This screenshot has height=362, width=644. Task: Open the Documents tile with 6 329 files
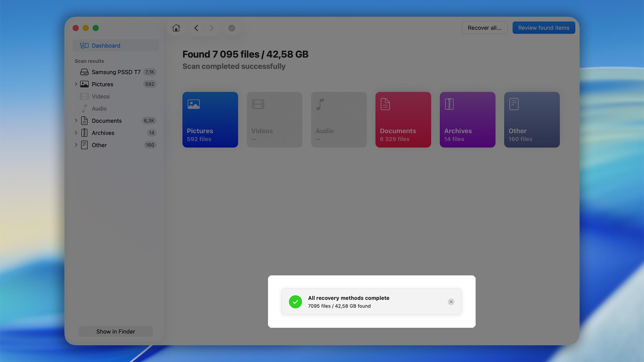403,120
